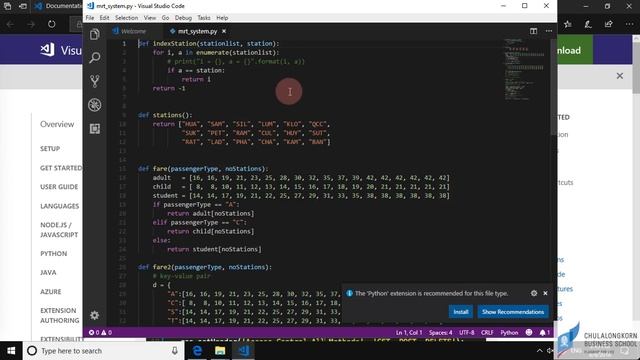Viewport: 640px width, 360px height.
Task: Click the feedback smiley in status bar
Action: click(529, 333)
